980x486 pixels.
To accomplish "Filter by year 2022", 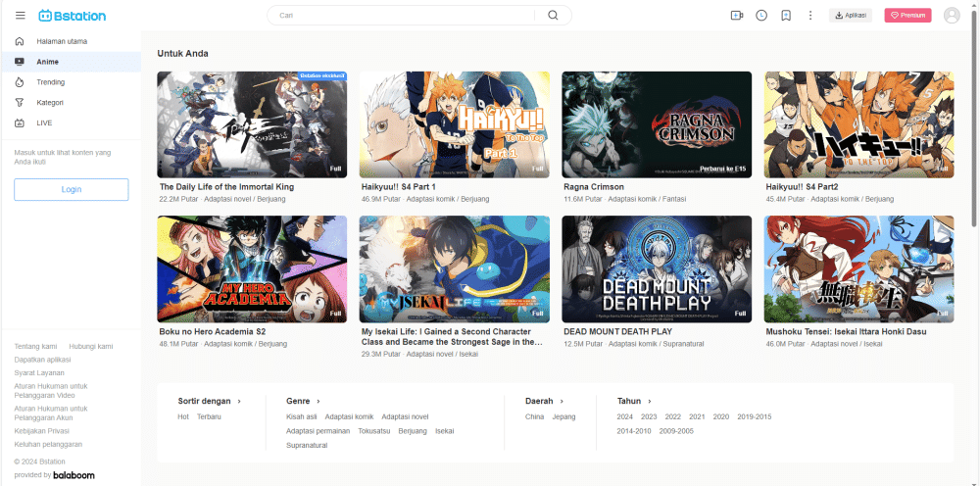I will (673, 416).
